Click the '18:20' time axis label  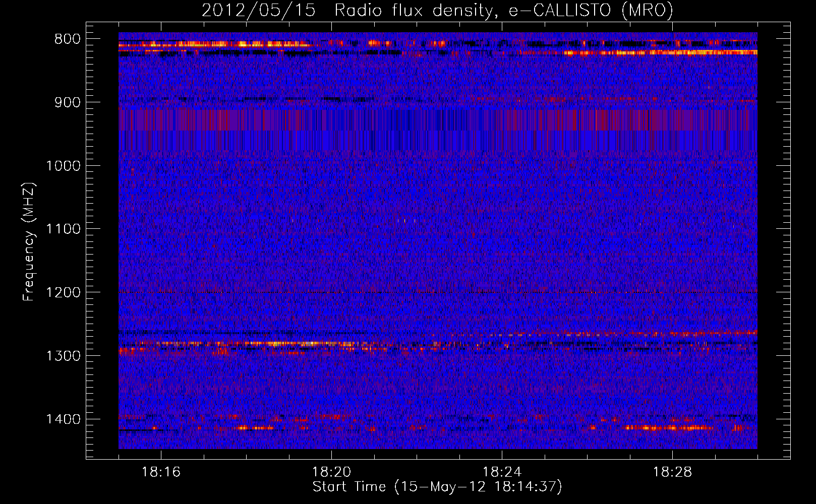(331, 472)
